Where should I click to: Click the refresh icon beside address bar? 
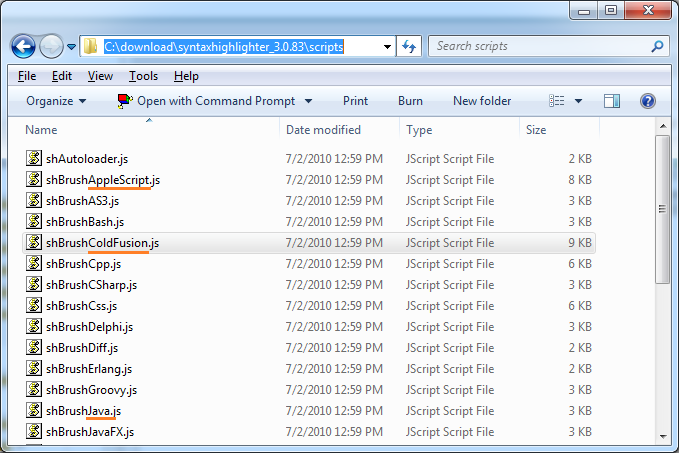pos(409,46)
